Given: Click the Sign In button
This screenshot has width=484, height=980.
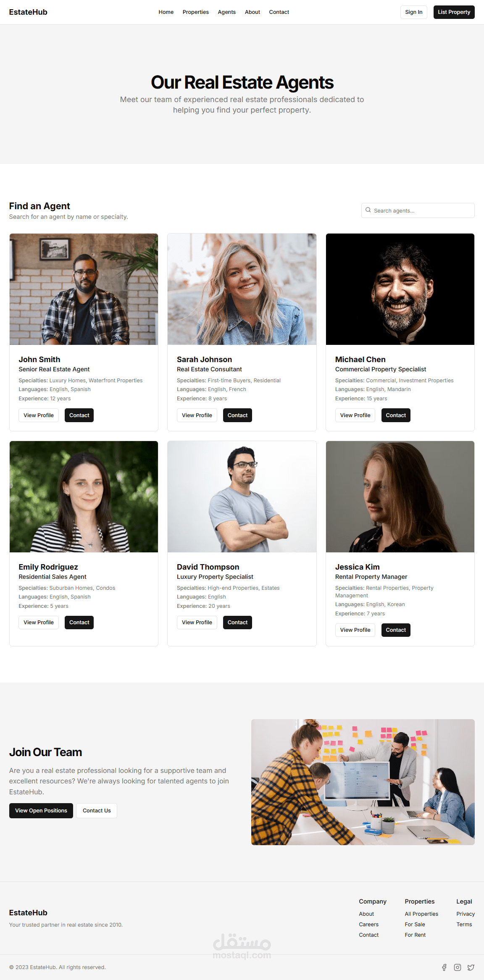Looking at the screenshot, I should click(x=414, y=12).
